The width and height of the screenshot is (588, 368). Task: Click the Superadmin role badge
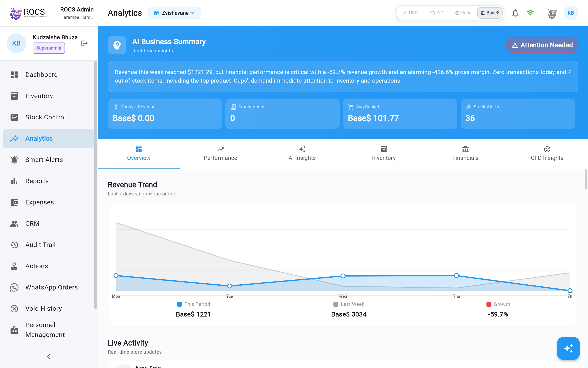[x=49, y=48]
